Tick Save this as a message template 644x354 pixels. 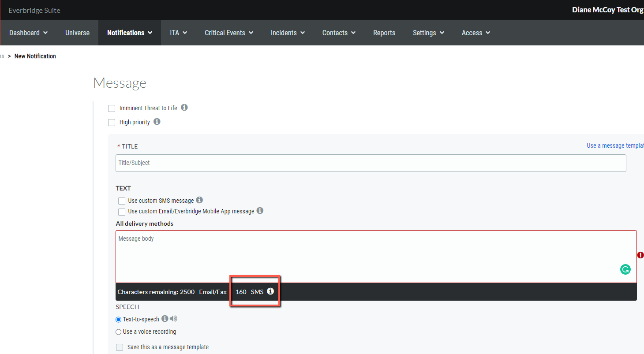coord(120,347)
